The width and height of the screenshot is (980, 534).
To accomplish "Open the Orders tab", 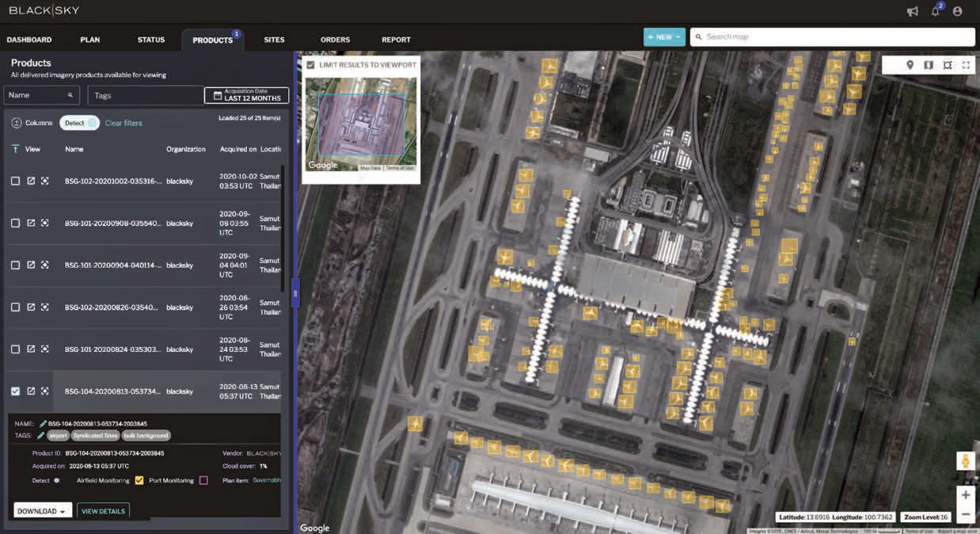I will pos(335,40).
